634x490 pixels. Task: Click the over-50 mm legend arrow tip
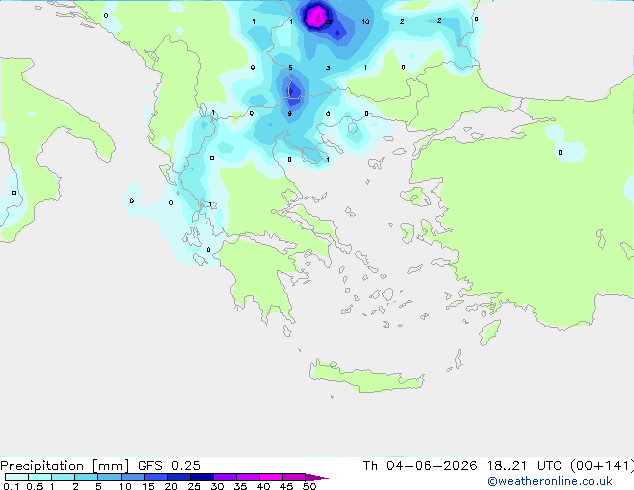tap(317, 477)
